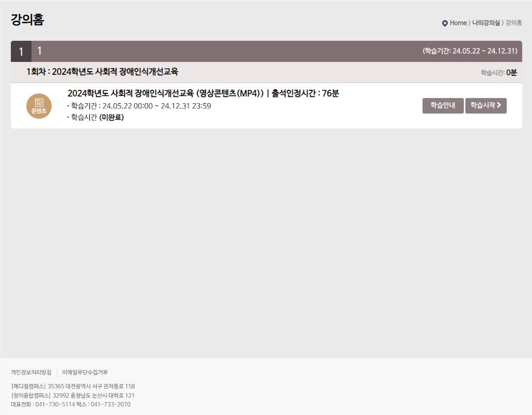This screenshot has height=415, width=532.
Task: Click the 학습기간 date range in header bar
Action: (470, 51)
